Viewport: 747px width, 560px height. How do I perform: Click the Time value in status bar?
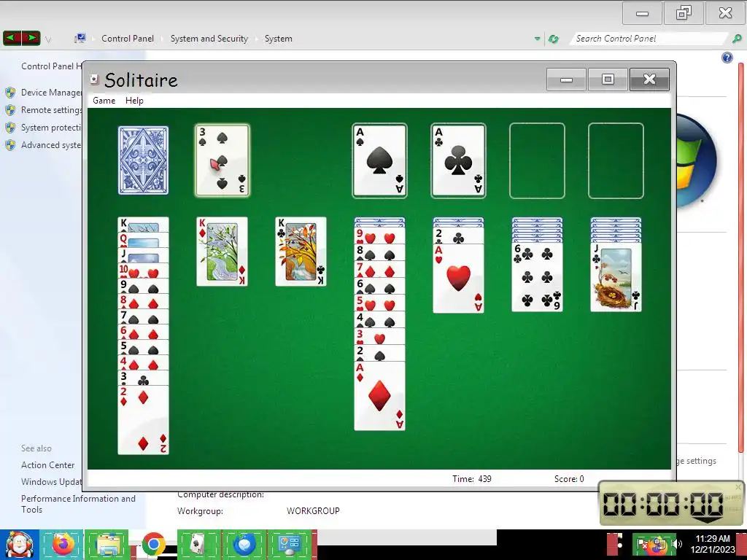[x=484, y=479]
